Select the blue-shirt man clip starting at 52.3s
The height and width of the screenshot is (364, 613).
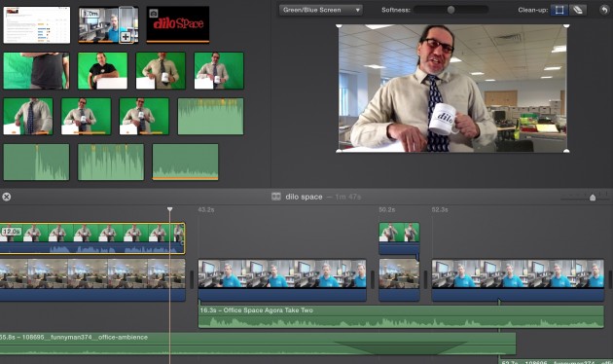518,280
